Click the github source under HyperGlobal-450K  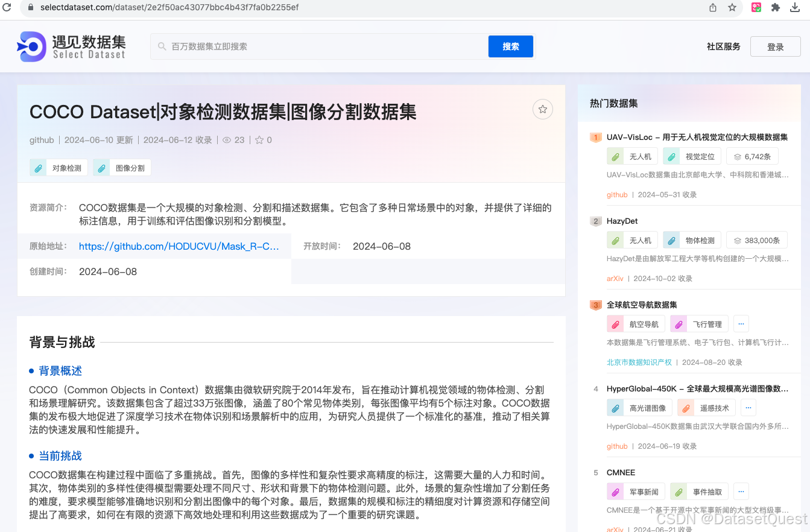pos(617,446)
